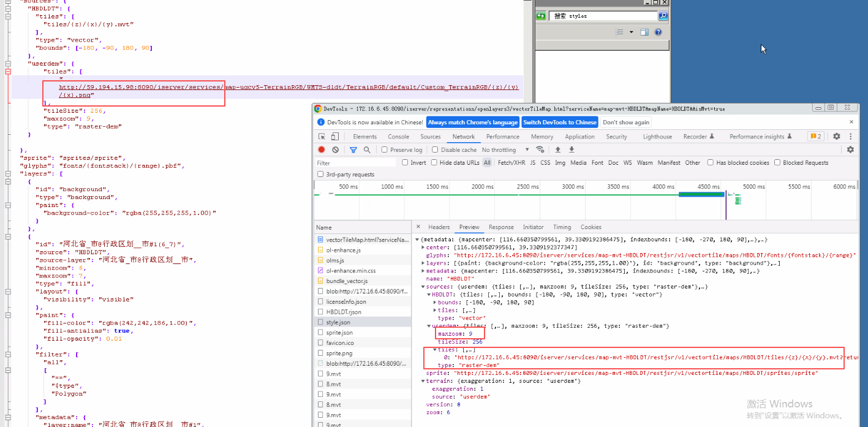This screenshot has height=427, width=868.
Task: Click the Explorer help question mark icon
Action: click(x=658, y=32)
